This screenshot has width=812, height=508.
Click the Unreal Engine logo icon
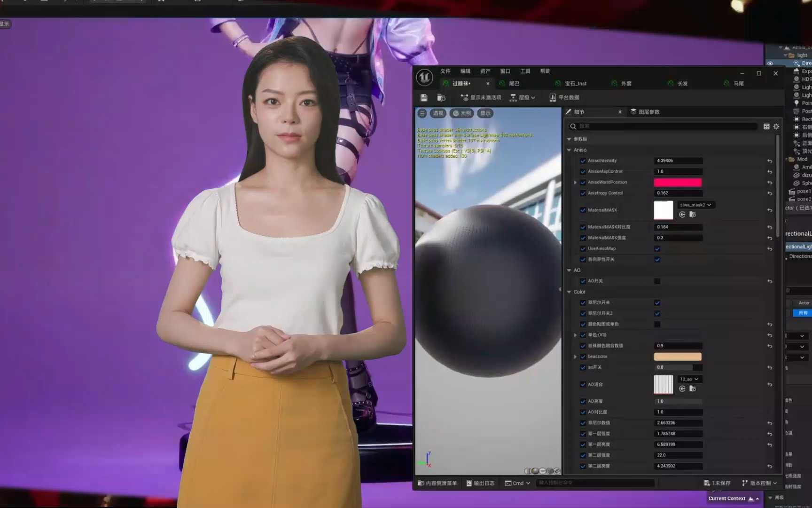[424, 77]
